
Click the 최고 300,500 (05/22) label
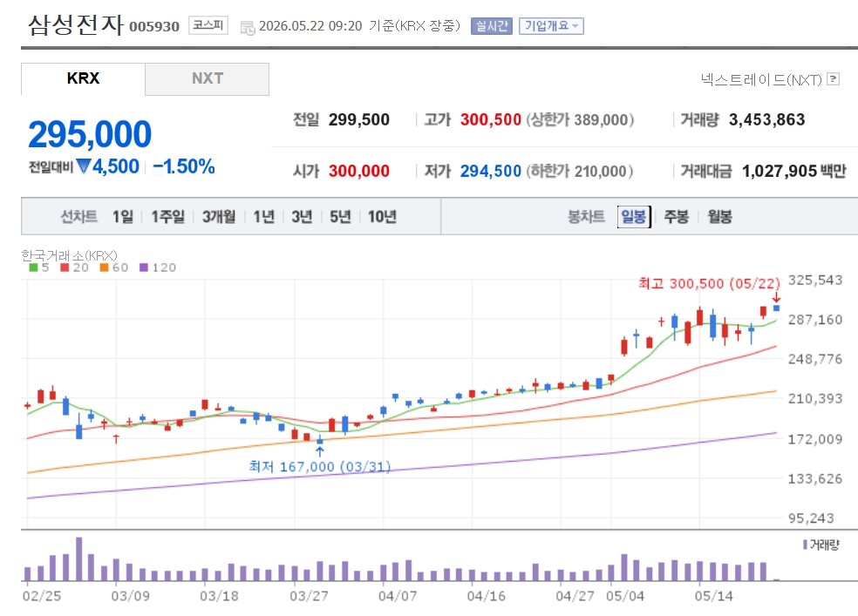pyautogui.click(x=709, y=283)
